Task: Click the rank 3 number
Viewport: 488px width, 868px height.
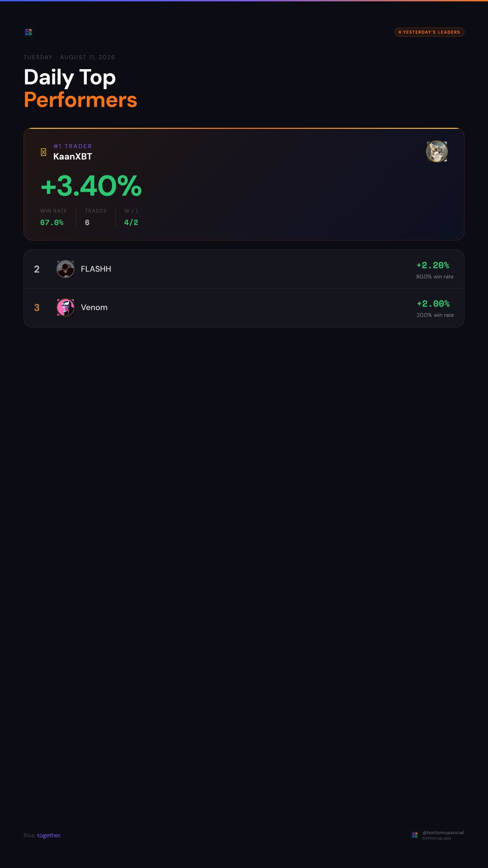Action: (37, 307)
